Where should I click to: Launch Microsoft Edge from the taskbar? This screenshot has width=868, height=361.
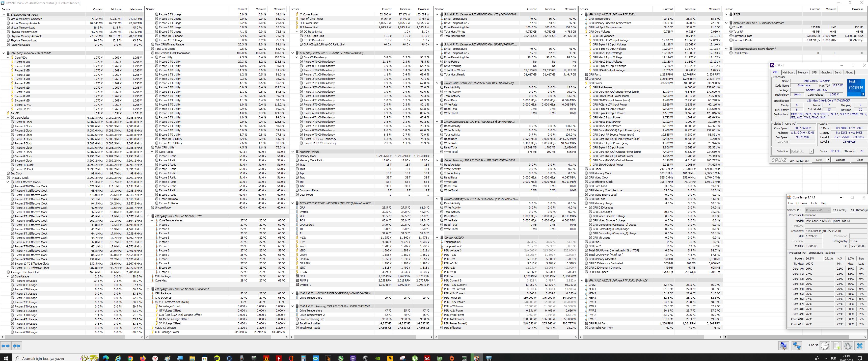pyautogui.click(x=105, y=358)
